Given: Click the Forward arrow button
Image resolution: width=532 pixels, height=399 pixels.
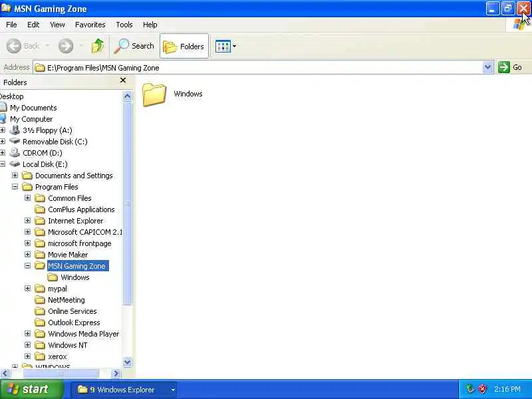Looking at the screenshot, I should click(x=66, y=46).
